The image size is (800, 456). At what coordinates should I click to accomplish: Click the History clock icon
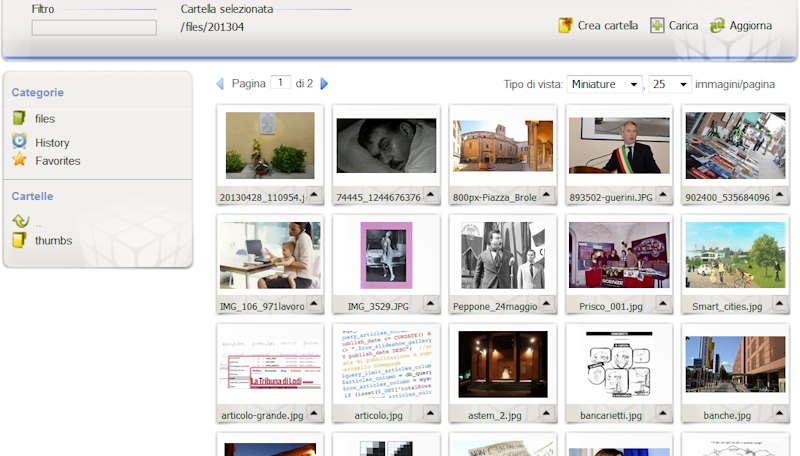[19, 141]
